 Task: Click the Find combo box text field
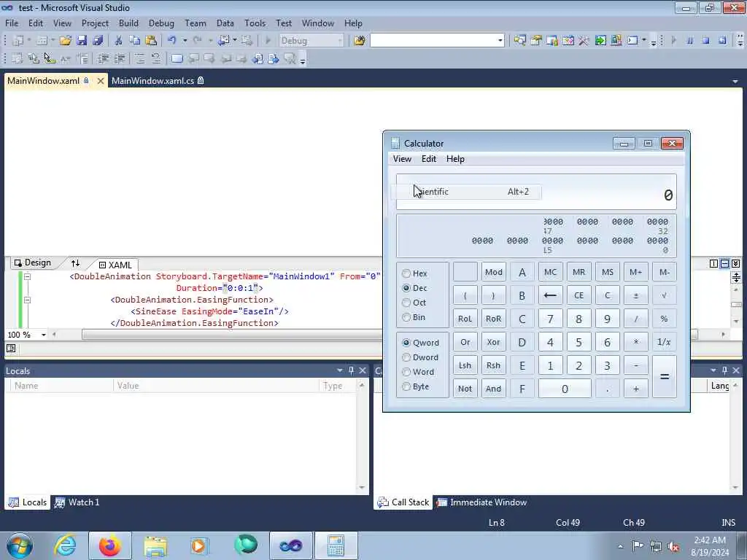pos(433,41)
